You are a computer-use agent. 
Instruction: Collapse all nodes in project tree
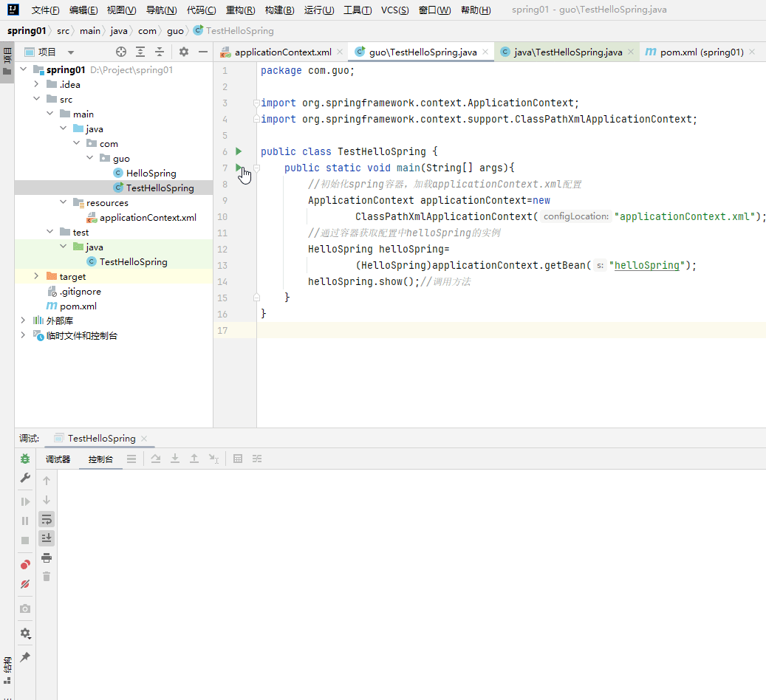pyautogui.click(x=159, y=52)
